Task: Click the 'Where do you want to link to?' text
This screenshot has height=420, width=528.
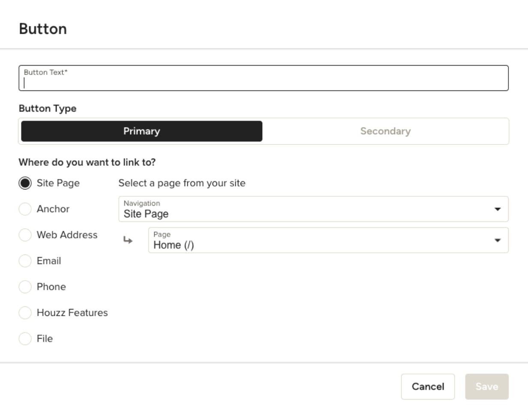Action: [x=87, y=162]
